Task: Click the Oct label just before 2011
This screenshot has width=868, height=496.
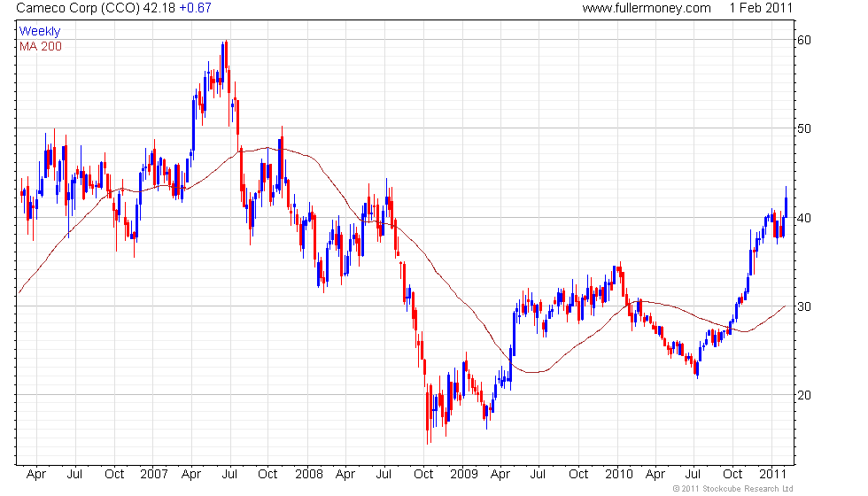Action: click(732, 475)
